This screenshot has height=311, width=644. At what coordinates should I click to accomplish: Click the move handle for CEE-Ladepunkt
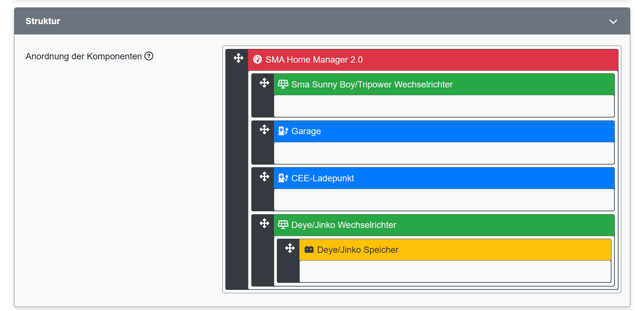click(x=264, y=176)
